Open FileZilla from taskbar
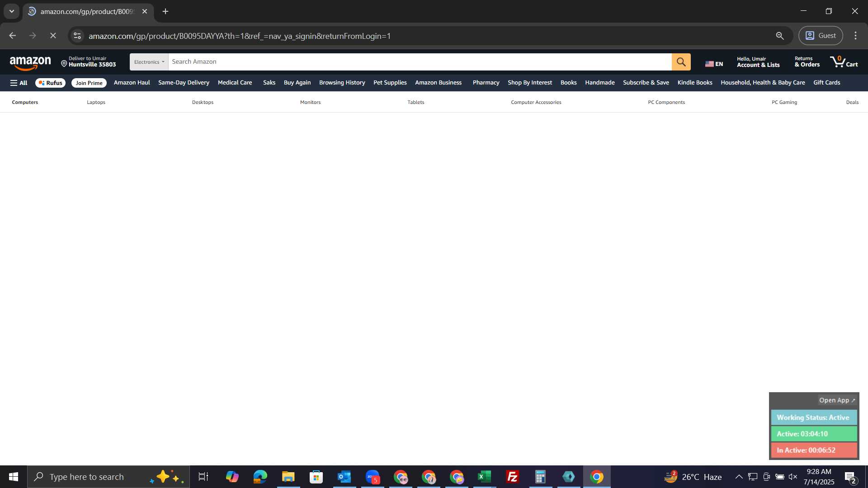This screenshot has height=488, width=868. point(513,477)
